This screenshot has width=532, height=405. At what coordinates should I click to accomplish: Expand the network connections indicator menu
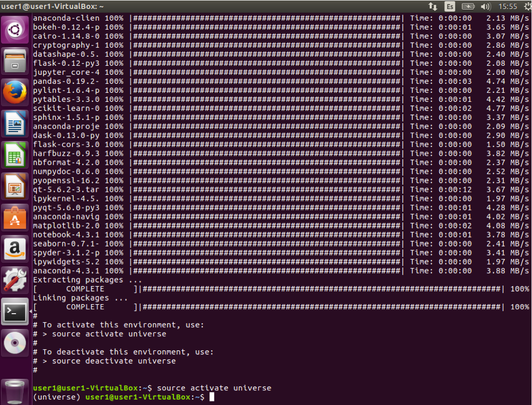[x=433, y=7]
